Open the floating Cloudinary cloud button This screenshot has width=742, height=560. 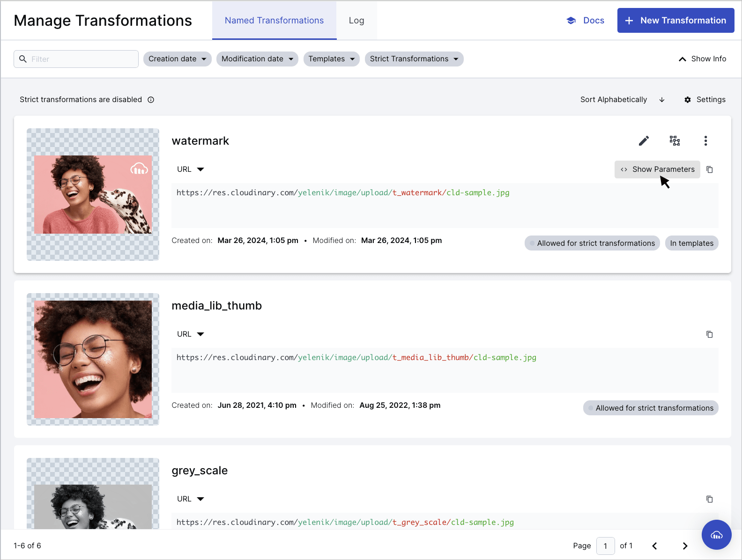tap(716, 535)
